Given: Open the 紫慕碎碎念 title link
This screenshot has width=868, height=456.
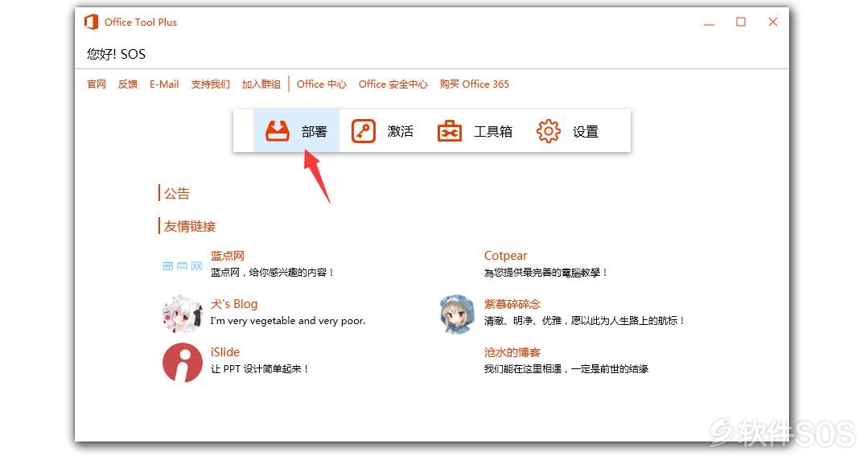Looking at the screenshot, I should coord(512,304).
